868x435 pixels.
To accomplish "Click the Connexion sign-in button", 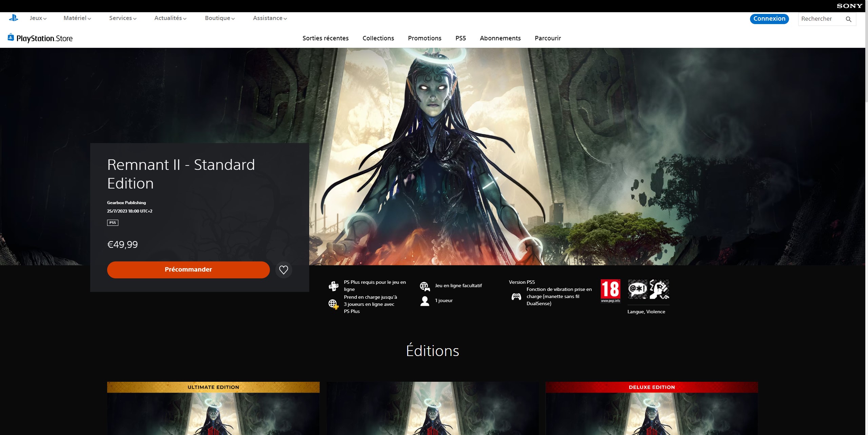I will (x=769, y=19).
